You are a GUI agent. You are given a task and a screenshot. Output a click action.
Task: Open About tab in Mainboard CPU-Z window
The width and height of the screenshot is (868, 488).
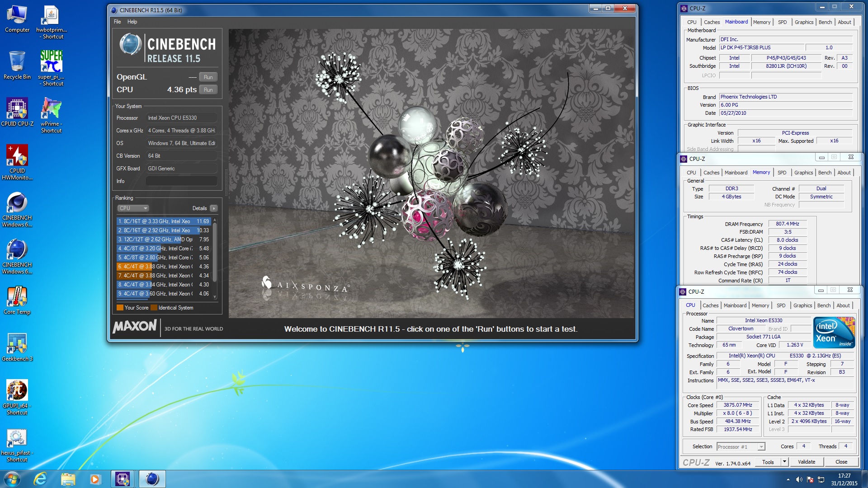point(844,22)
